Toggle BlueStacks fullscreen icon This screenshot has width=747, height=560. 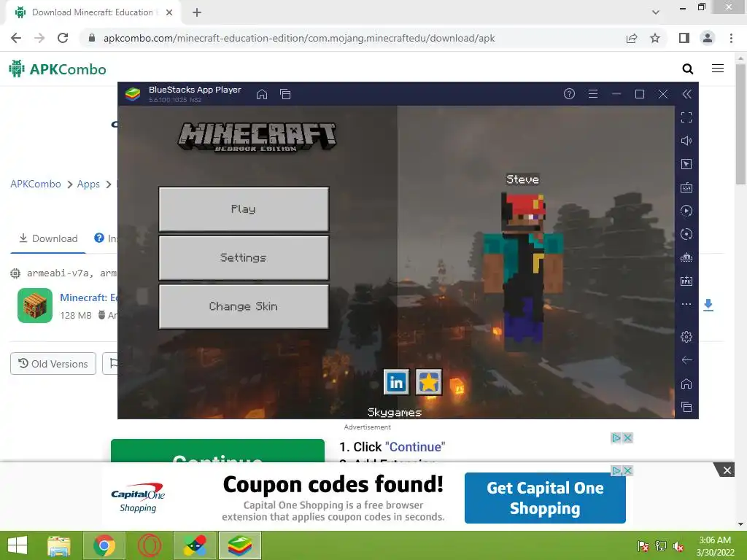686,117
